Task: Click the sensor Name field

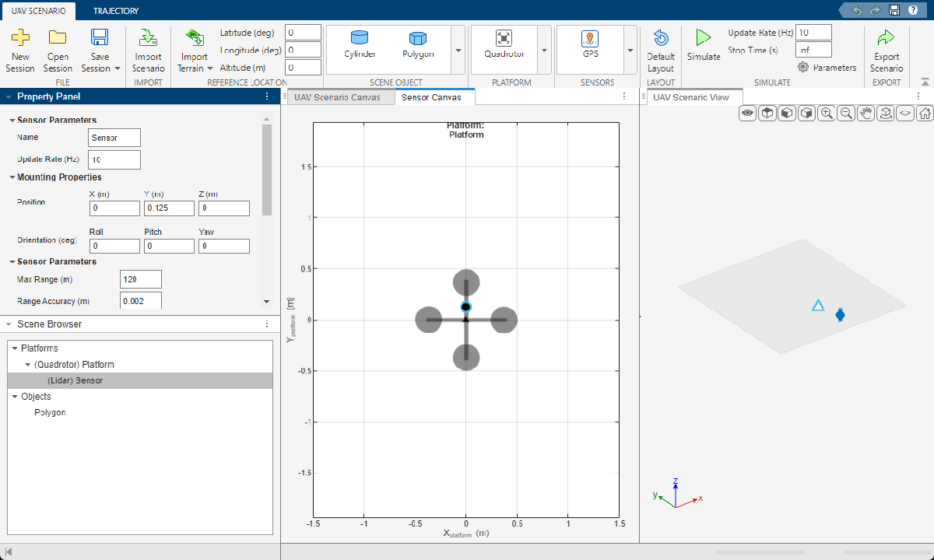Action: coord(114,137)
